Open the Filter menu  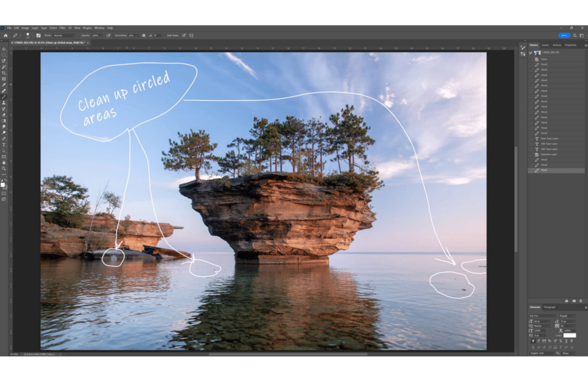click(x=63, y=27)
